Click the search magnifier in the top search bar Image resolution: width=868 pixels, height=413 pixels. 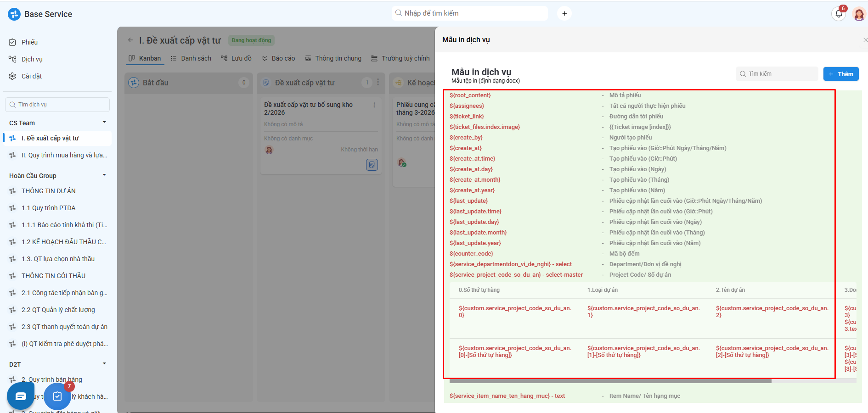399,13
